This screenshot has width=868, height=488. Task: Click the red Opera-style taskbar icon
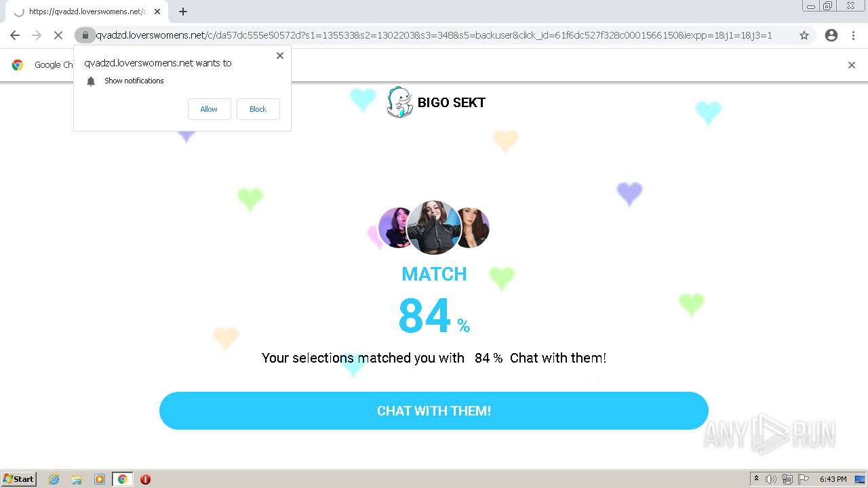145,479
